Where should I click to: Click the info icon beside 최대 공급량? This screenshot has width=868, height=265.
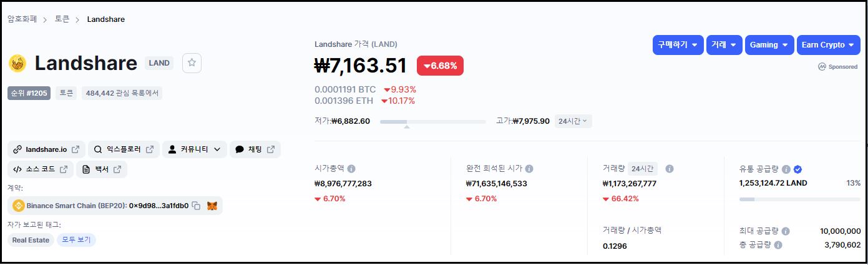click(786, 231)
